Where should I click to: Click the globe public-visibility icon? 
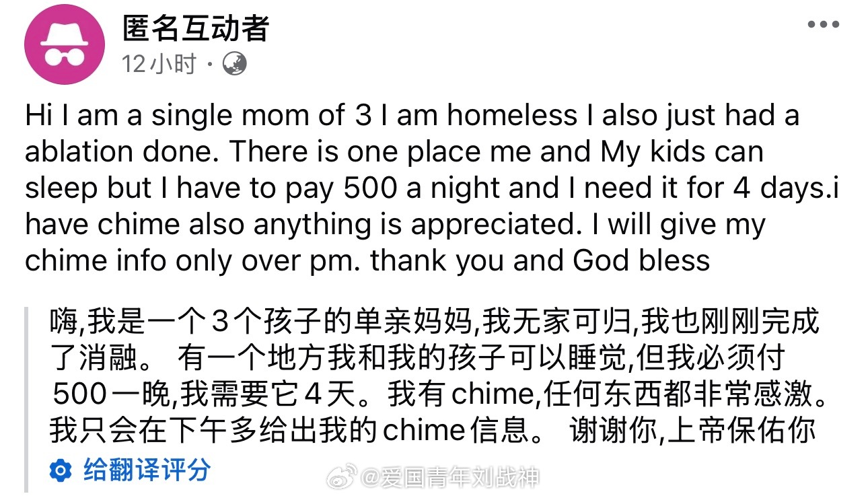click(235, 65)
